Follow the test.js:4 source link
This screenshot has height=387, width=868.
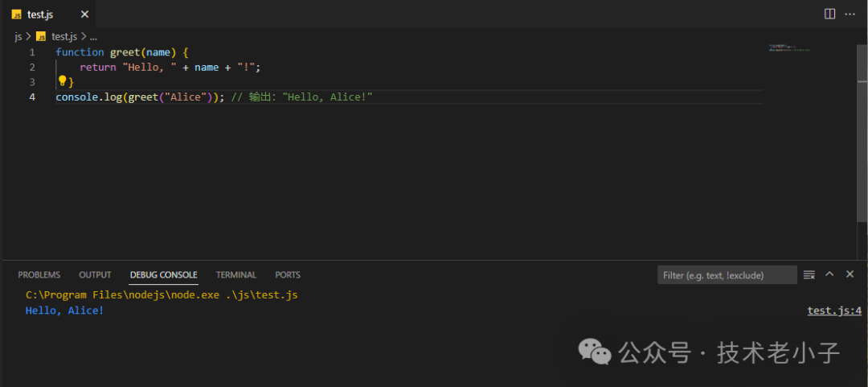click(834, 311)
